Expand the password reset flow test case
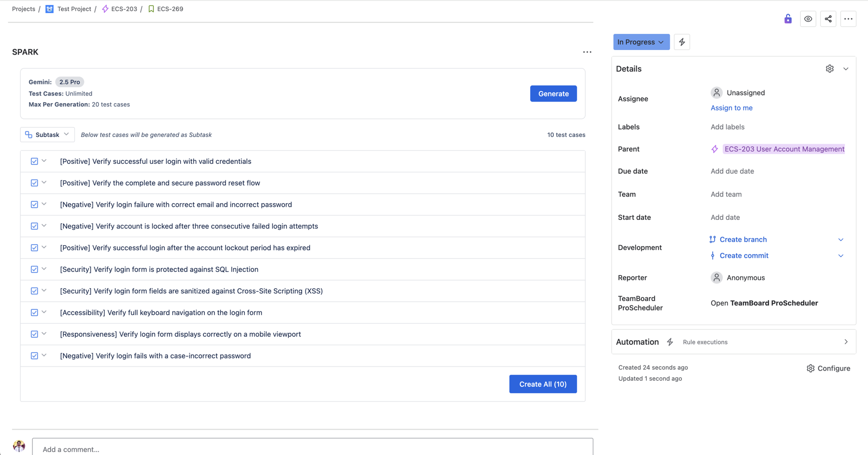868x455 pixels. point(45,183)
